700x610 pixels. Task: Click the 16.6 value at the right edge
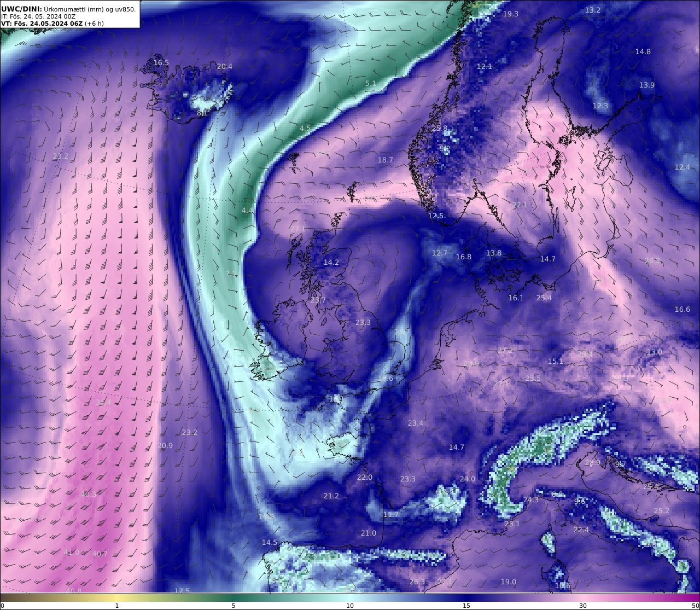pos(682,310)
